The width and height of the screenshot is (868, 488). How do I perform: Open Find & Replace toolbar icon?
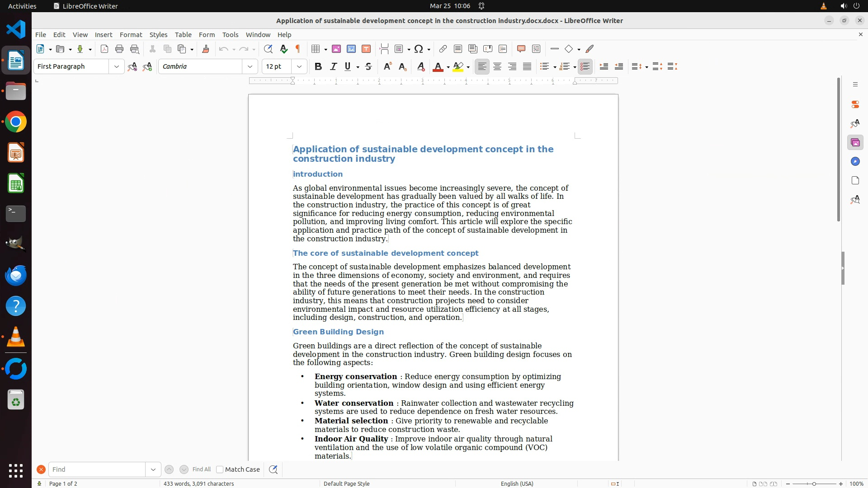coord(268,49)
